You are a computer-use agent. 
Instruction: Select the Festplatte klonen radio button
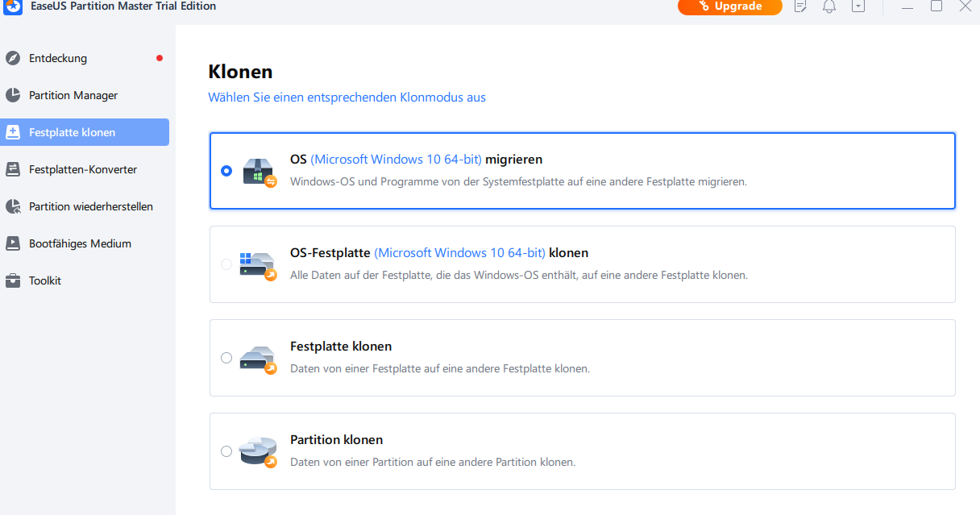[x=226, y=358]
